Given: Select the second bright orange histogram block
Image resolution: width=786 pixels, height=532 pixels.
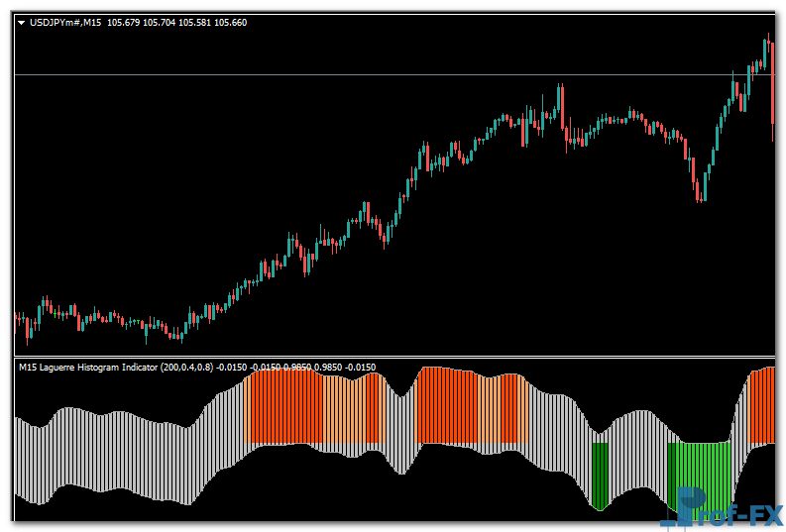Looking at the screenshot, I should pyautogui.click(x=447, y=408).
